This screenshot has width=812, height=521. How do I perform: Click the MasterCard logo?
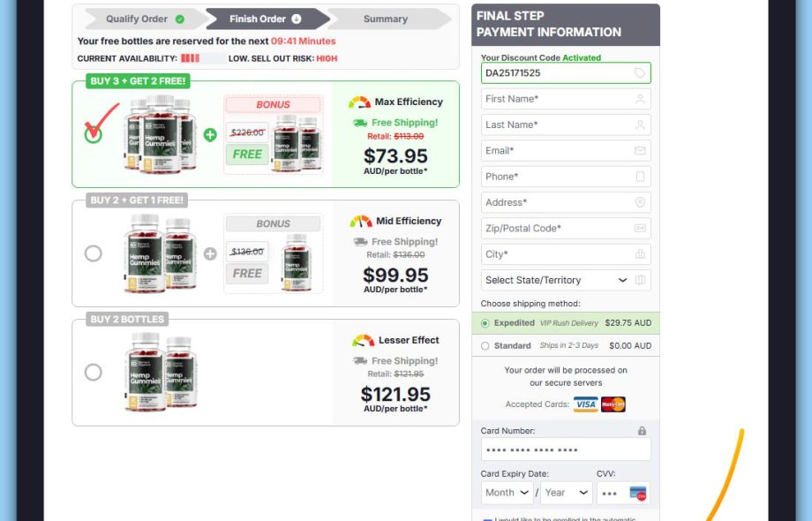[613, 404]
